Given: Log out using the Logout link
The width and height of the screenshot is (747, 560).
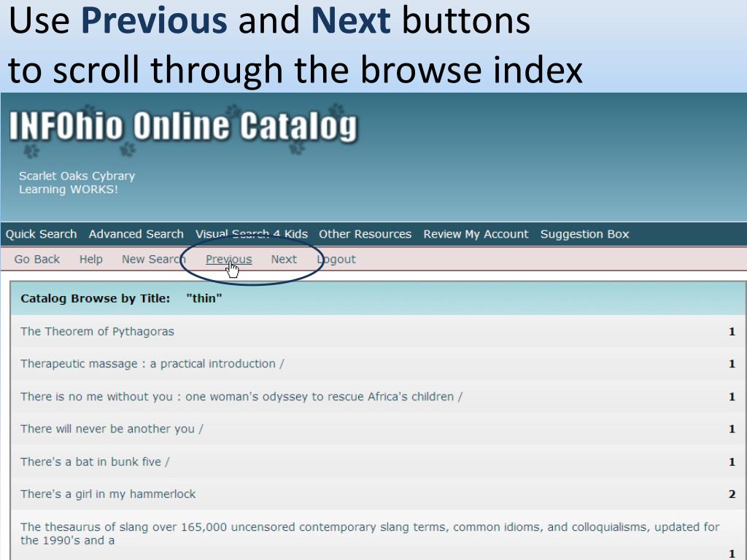Looking at the screenshot, I should tap(336, 259).
